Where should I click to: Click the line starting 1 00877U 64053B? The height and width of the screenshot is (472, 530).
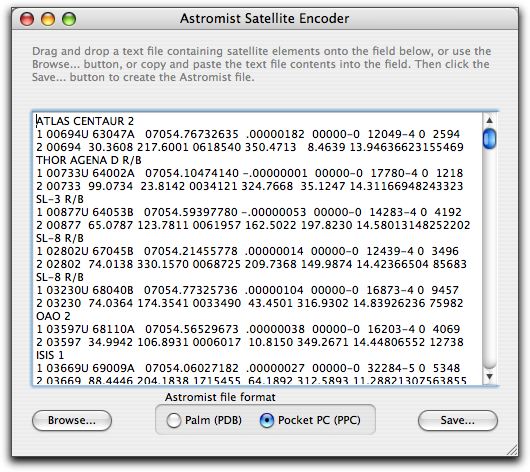[x=249, y=212]
